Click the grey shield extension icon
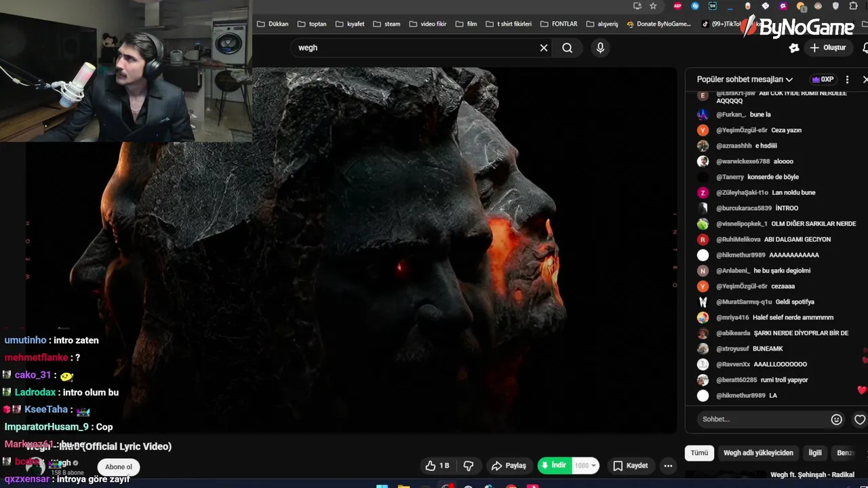 click(835, 6)
